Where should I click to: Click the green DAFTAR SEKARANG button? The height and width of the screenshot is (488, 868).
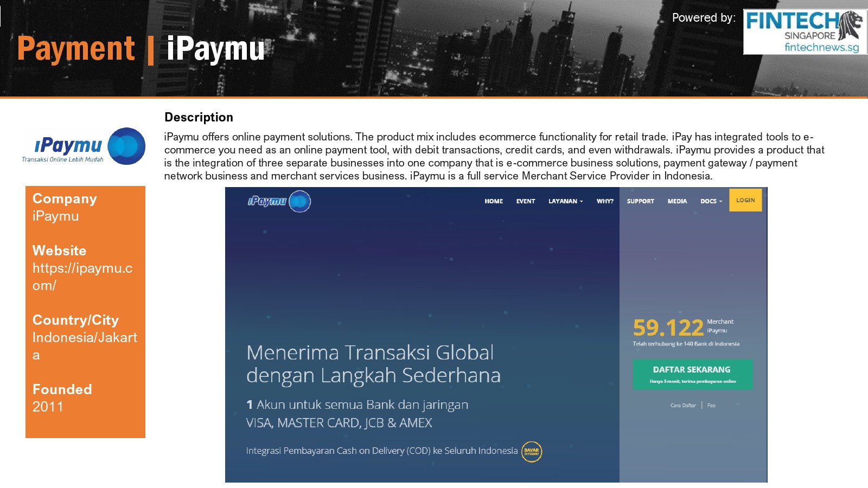point(692,374)
